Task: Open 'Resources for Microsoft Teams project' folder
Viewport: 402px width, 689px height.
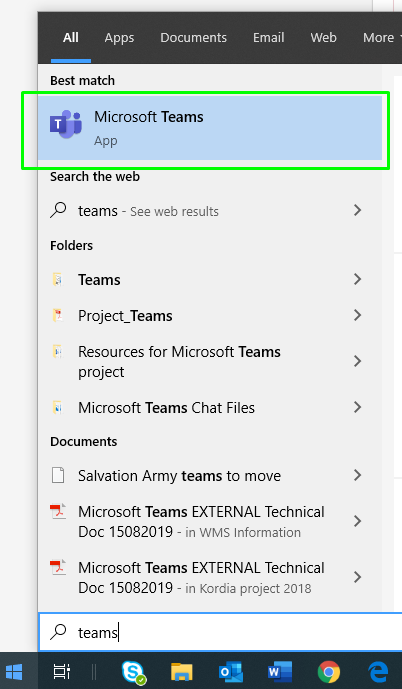Action: [210, 361]
